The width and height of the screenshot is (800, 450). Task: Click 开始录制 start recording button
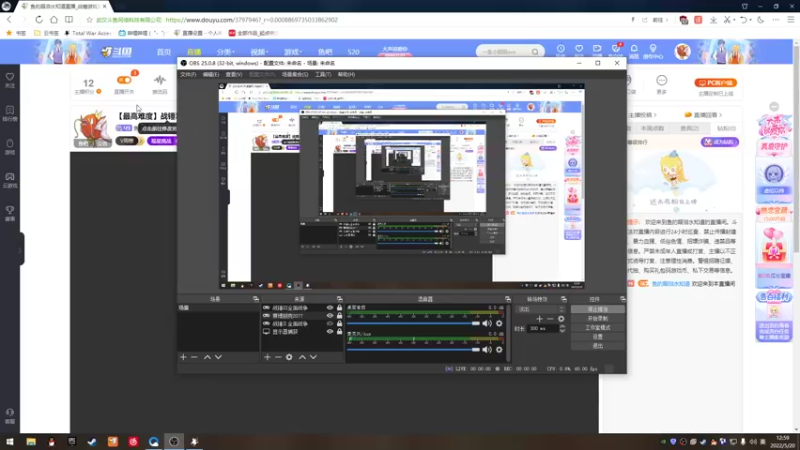(597, 318)
